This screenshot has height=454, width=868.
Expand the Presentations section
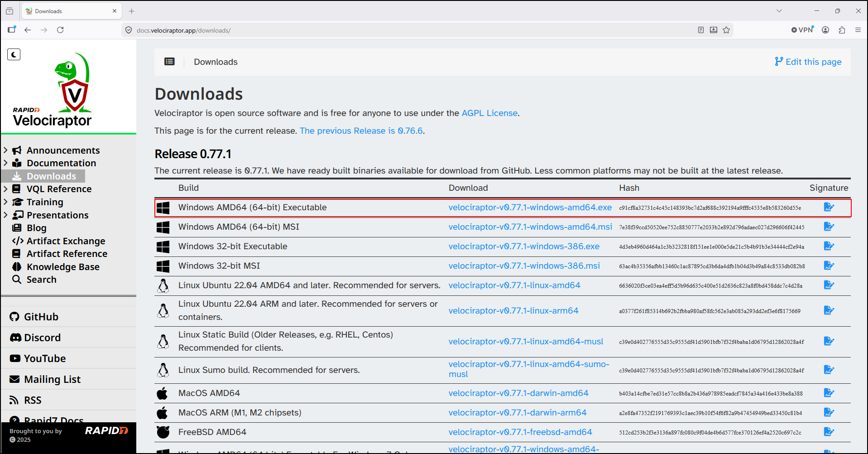tap(5, 215)
